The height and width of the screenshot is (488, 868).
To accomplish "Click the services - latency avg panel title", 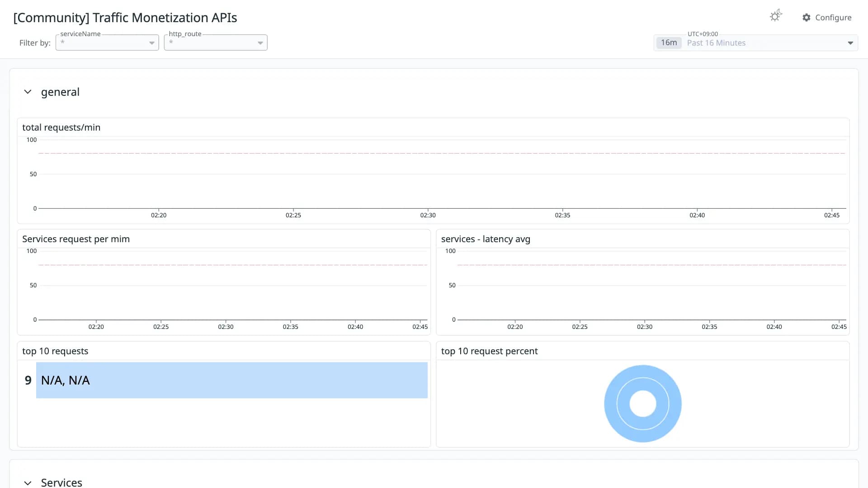I will click(x=486, y=239).
